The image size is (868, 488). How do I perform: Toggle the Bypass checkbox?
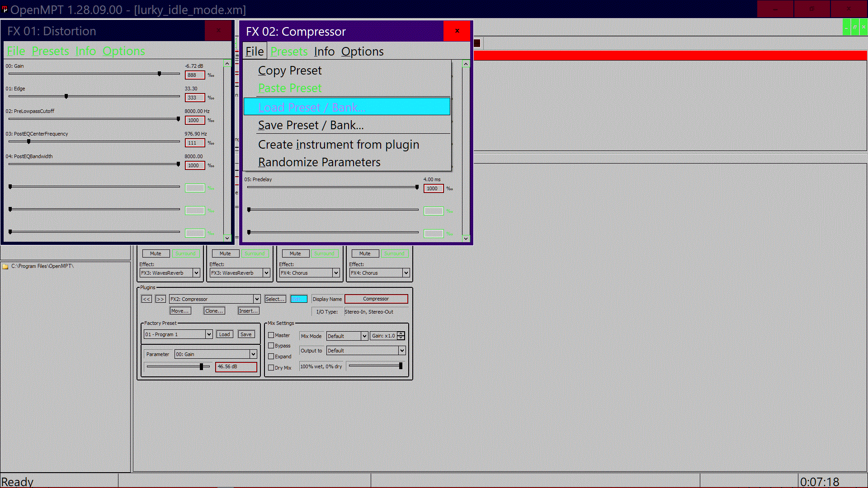point(271,346)
